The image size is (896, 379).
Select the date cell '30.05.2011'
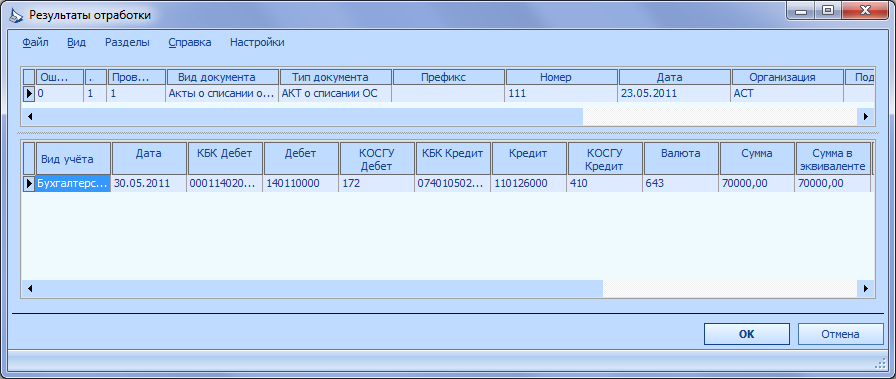pos(149,183)
